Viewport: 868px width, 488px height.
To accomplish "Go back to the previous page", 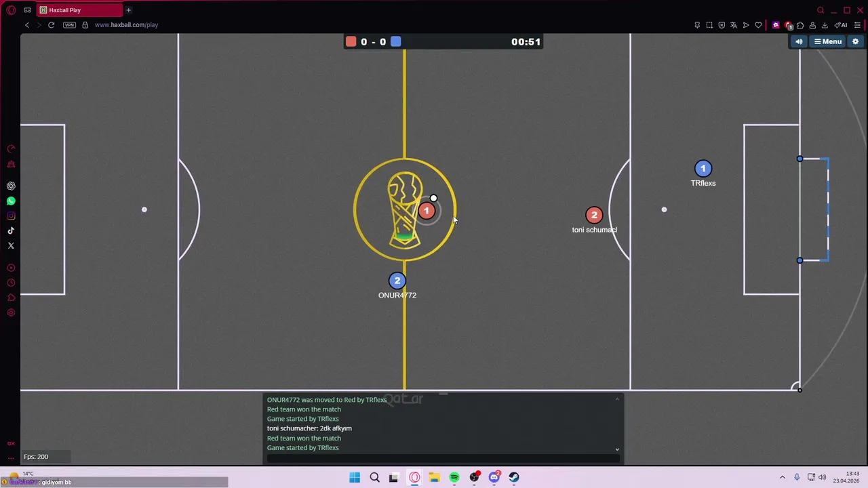I will point(27,25).
